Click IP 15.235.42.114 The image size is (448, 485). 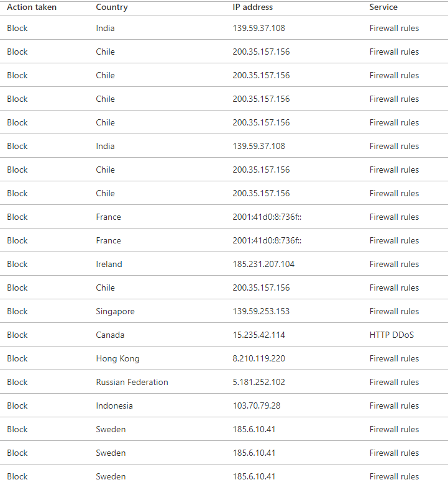coord(258,335)
